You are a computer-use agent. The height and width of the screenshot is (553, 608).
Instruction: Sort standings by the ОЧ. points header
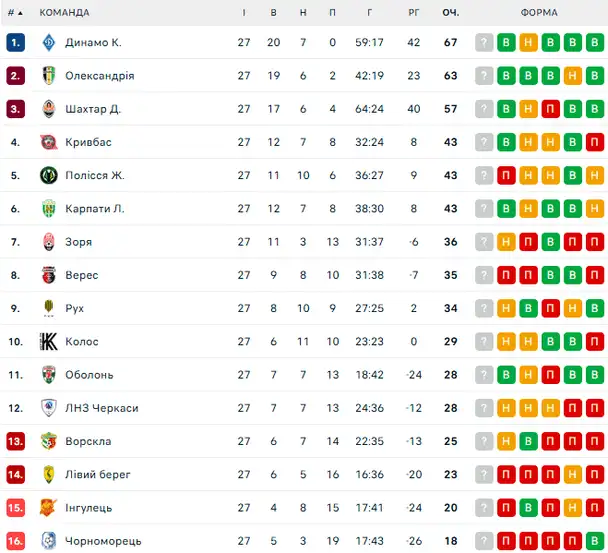click(451, 12)
